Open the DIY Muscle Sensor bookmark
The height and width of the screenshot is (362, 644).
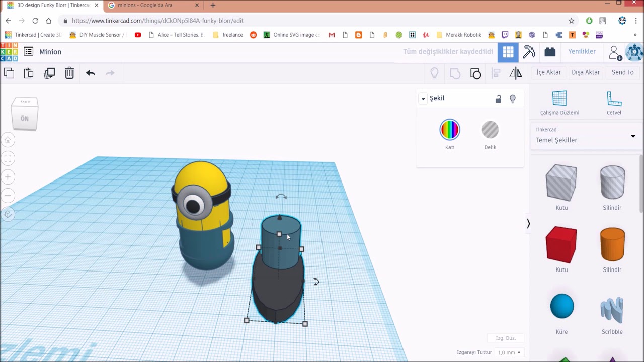point(98,35)
